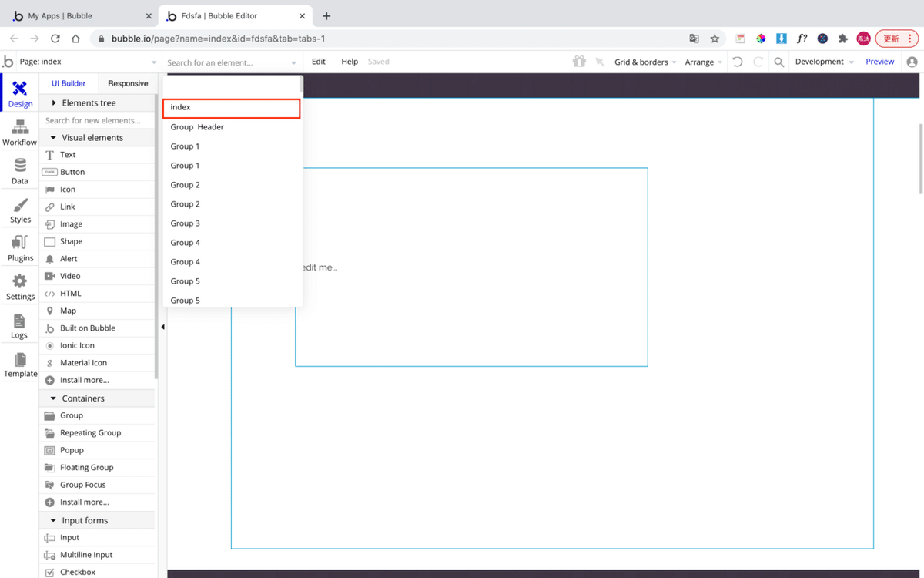
Task: Open the Page: index dropdown
Action: click(87, 62)
